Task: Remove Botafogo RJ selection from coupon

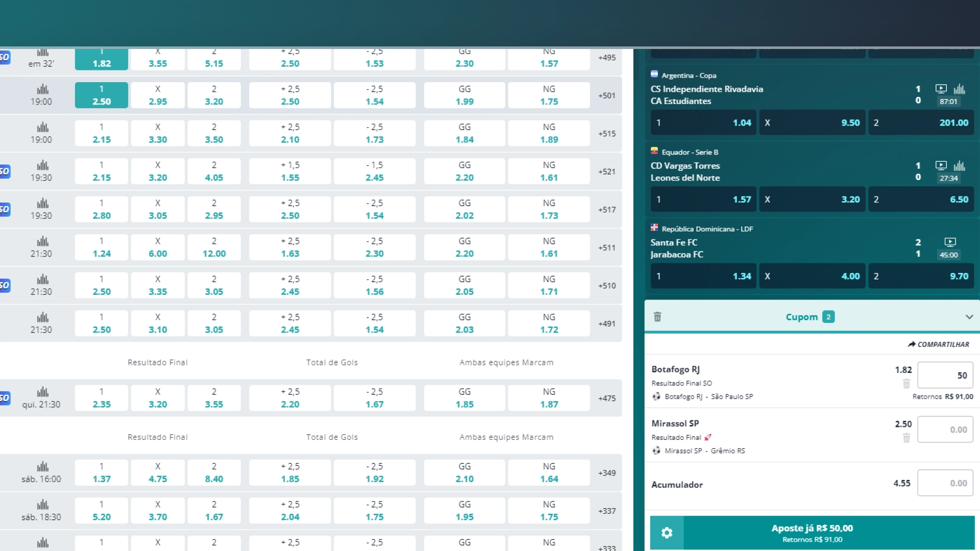Action: point(906,384)
